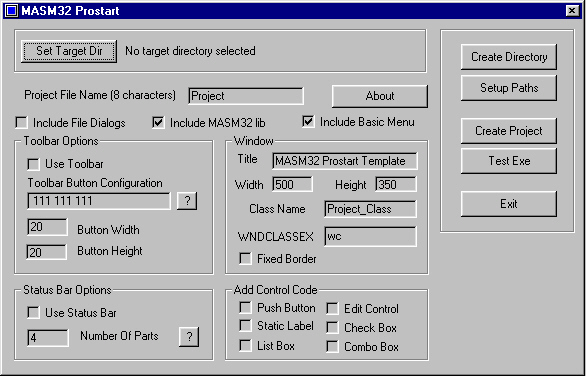The width and height of the screenshot is (586, 376).
Task: Click the window Title input field
Action: point(345,161)
